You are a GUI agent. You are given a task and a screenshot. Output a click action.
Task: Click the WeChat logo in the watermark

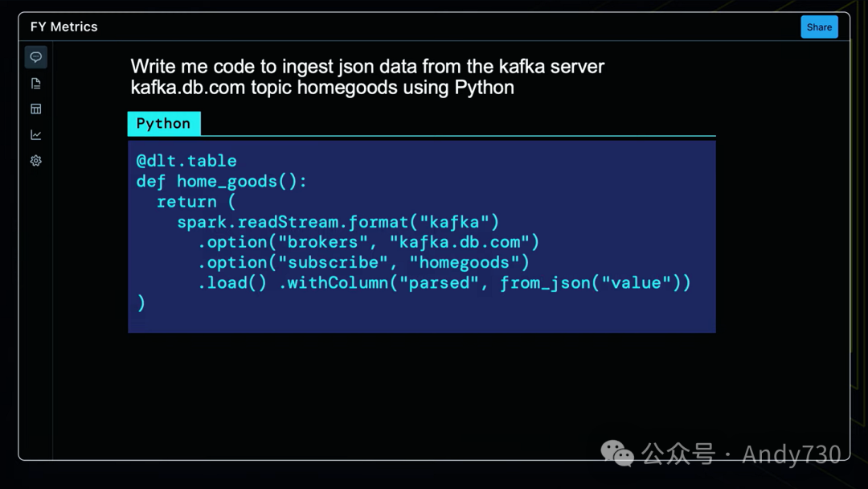617,454
